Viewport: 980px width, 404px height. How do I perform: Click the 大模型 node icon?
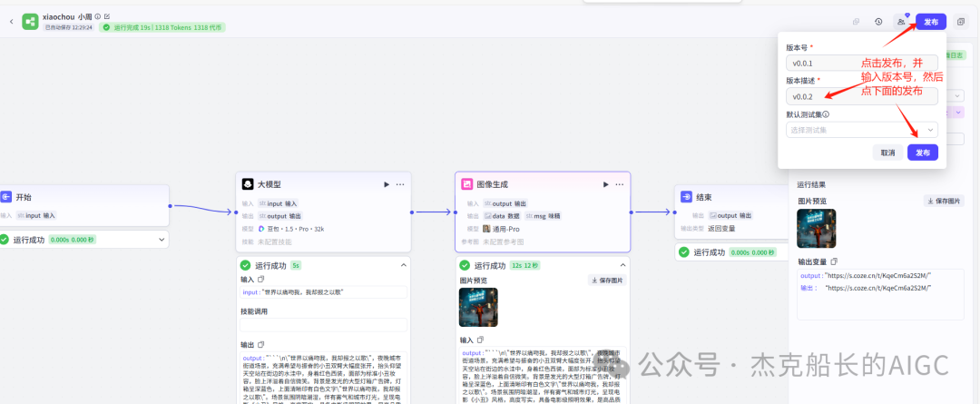click(x=248, y=184)
